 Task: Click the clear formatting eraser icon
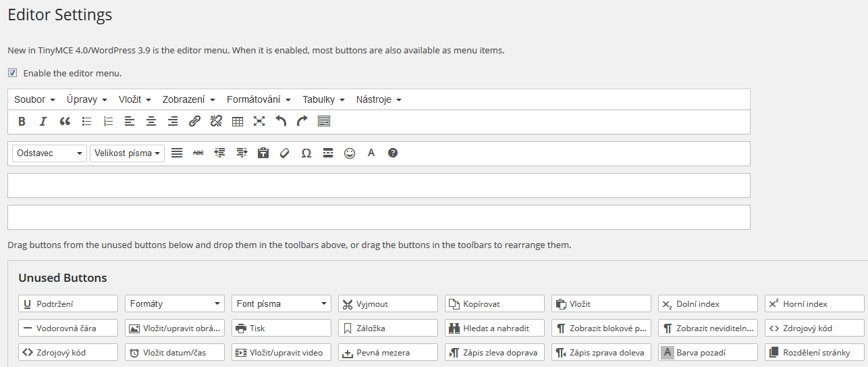(285, 153)
